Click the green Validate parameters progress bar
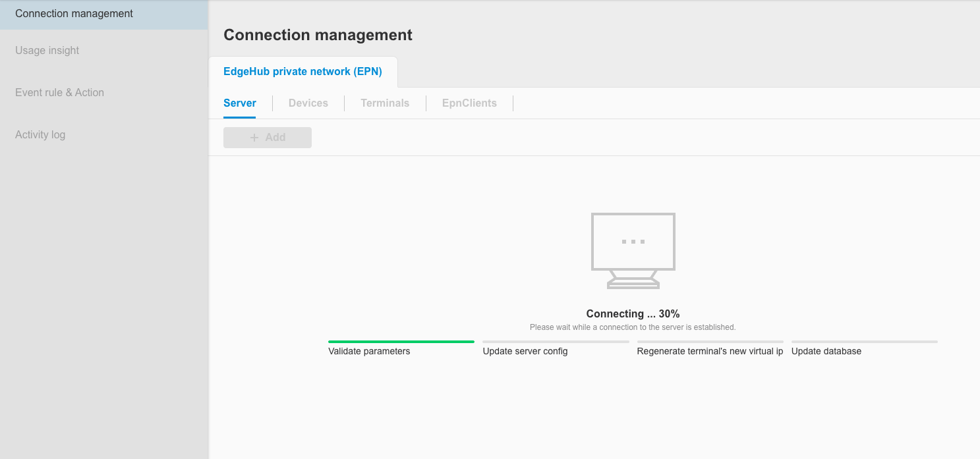The height and width of the screenshot is (459, 980). pyautogui.click(x=401, y=342)
